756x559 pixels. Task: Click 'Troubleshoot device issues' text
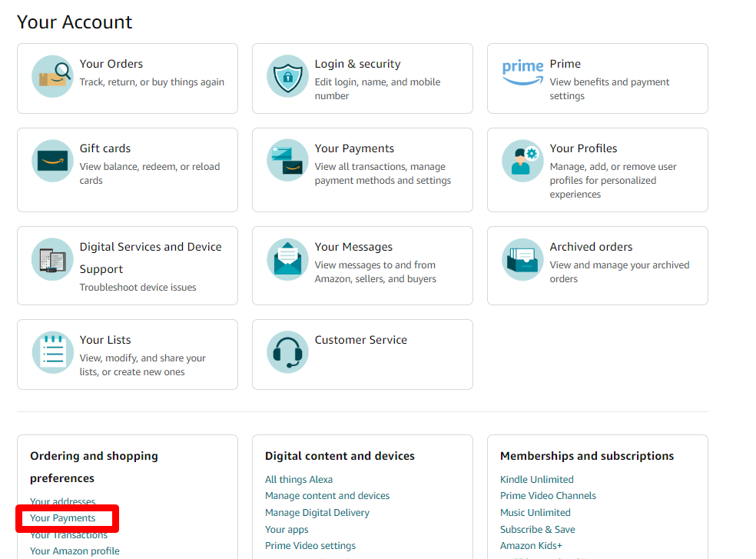point(138,288)
